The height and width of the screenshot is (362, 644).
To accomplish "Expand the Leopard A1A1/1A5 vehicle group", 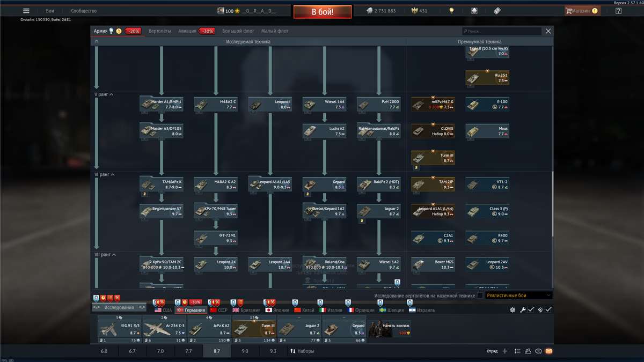I will [x=270, y=184].
